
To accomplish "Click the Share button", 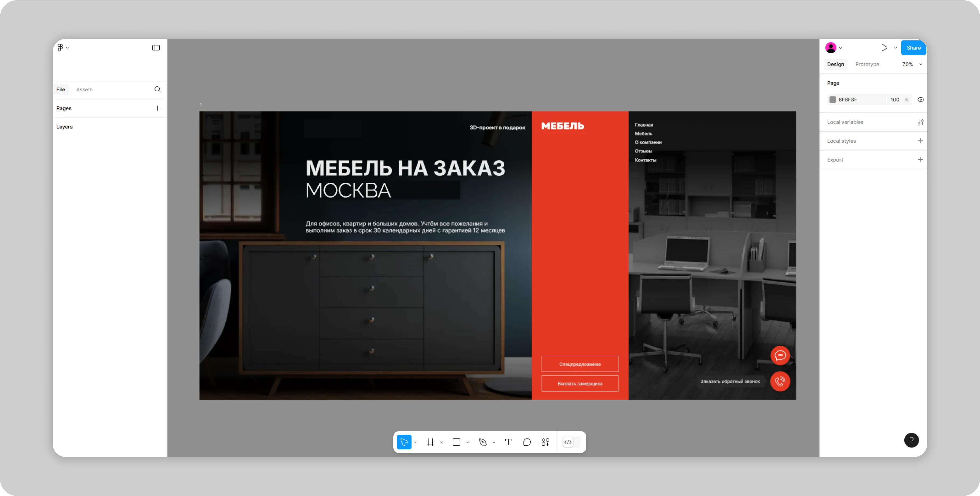I will point(913,48).
